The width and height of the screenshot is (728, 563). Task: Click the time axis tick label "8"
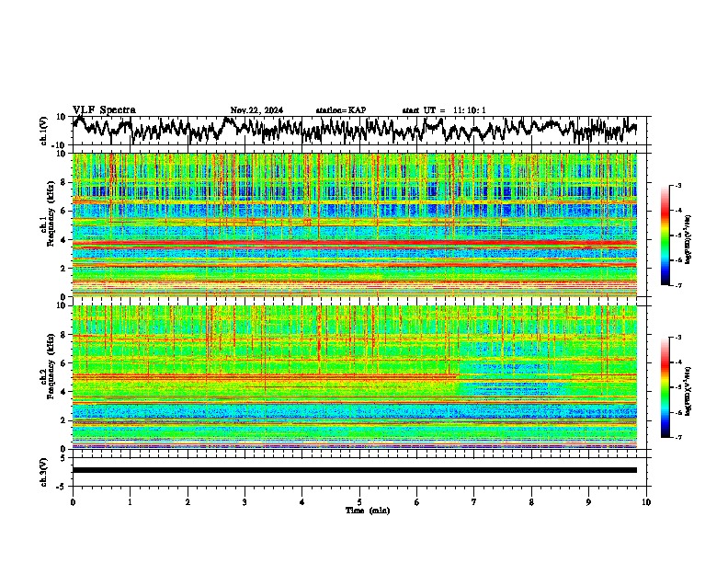click(x=531, y=502)
